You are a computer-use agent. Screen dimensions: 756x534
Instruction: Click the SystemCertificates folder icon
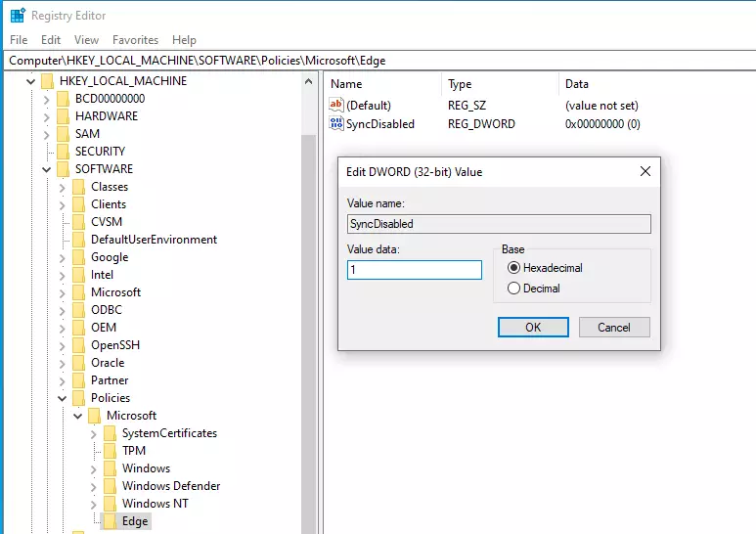tap(110, 433)
